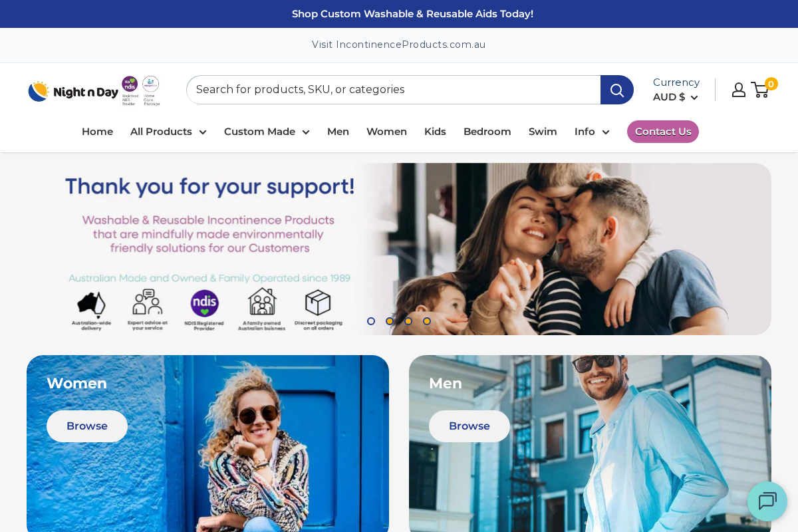
Task: Expand the Custom Made menu
Action: click(x=267, y=132)
